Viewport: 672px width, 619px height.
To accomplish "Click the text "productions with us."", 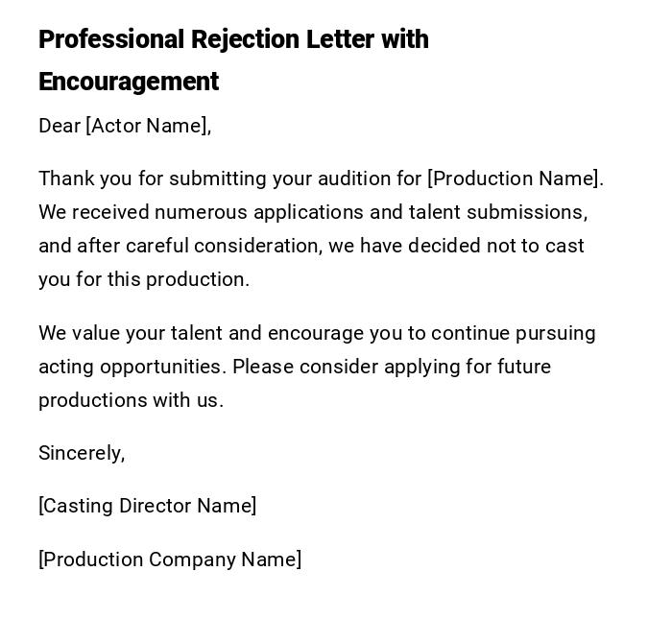I will coord(131,400).
